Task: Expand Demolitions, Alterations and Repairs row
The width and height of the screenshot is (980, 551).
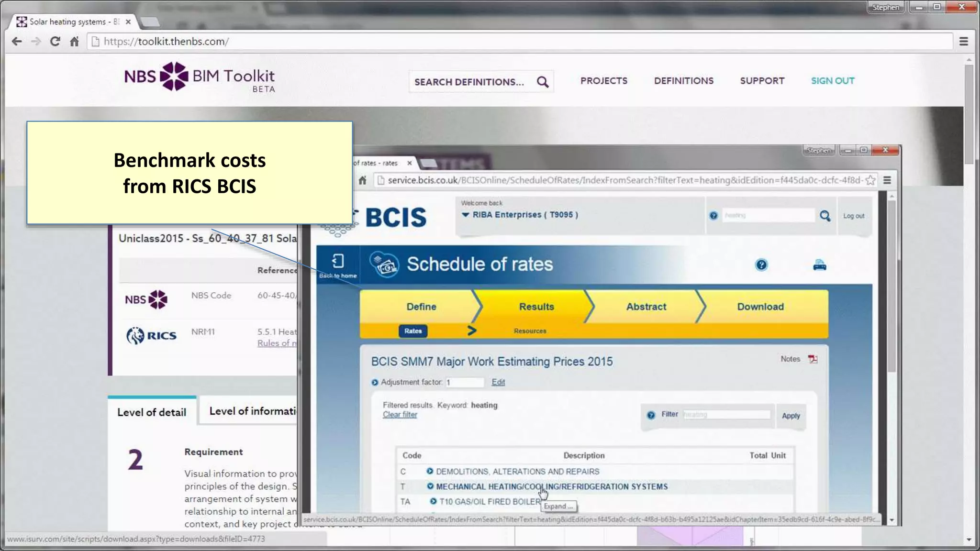Action: pos(430,471)
